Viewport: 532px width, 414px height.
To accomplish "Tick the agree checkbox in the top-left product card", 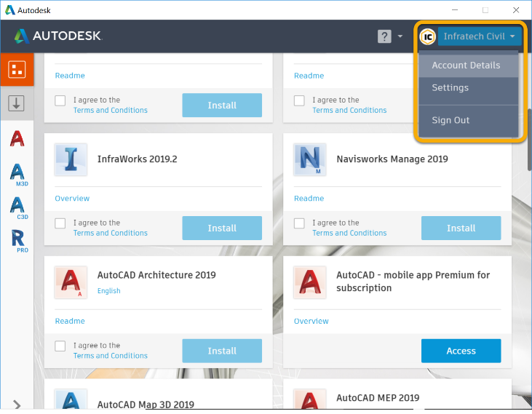I will coord(60,100).
